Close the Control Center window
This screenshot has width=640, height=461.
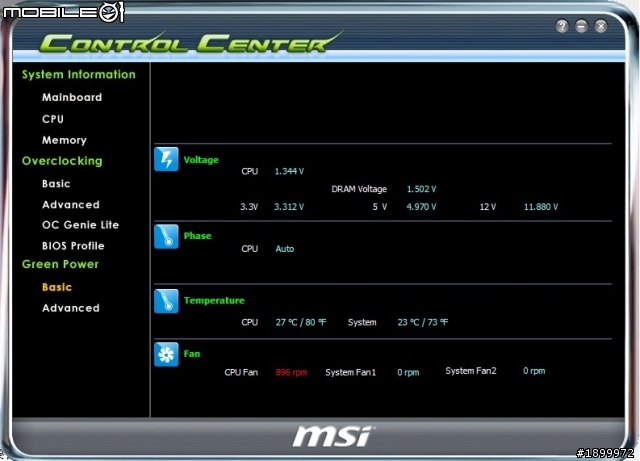[x=601, y=27]
